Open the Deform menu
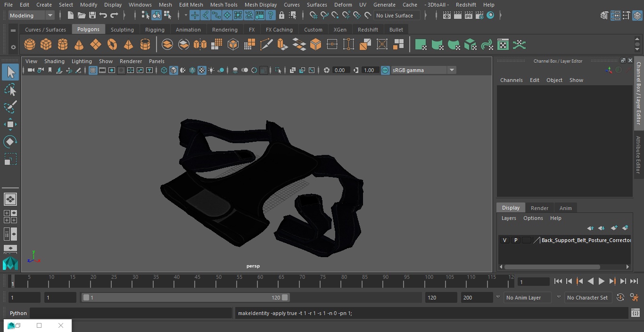 click(343, 5)
